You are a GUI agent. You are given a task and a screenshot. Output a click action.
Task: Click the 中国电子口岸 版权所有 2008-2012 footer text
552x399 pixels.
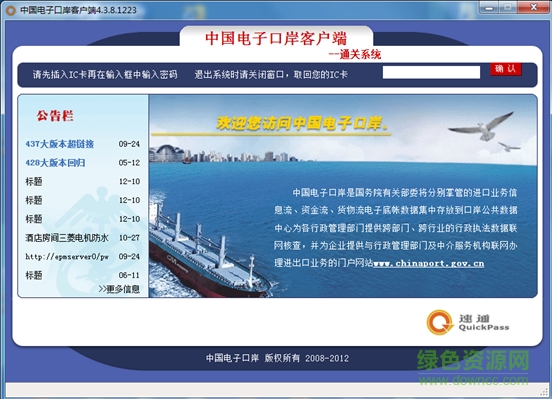pos(277,358)
